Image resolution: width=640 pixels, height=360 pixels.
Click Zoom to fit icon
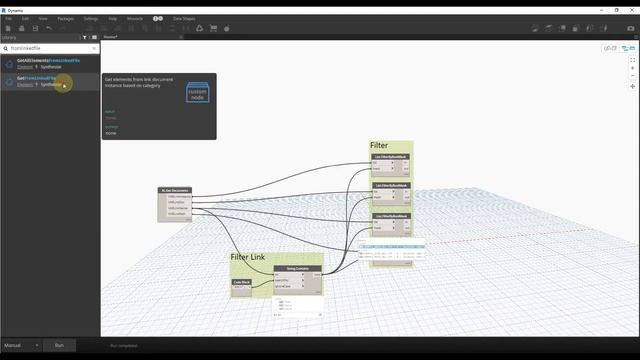point(632,60)
